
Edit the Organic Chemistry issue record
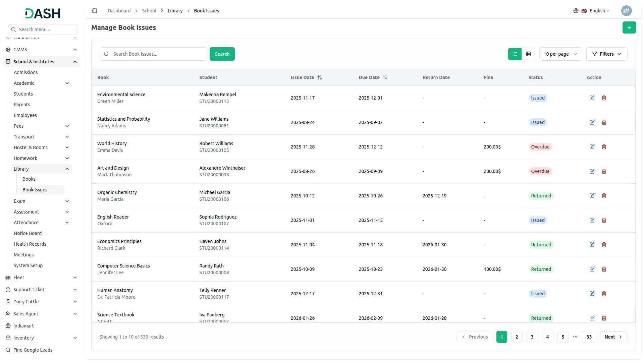[x=592, y=196]
